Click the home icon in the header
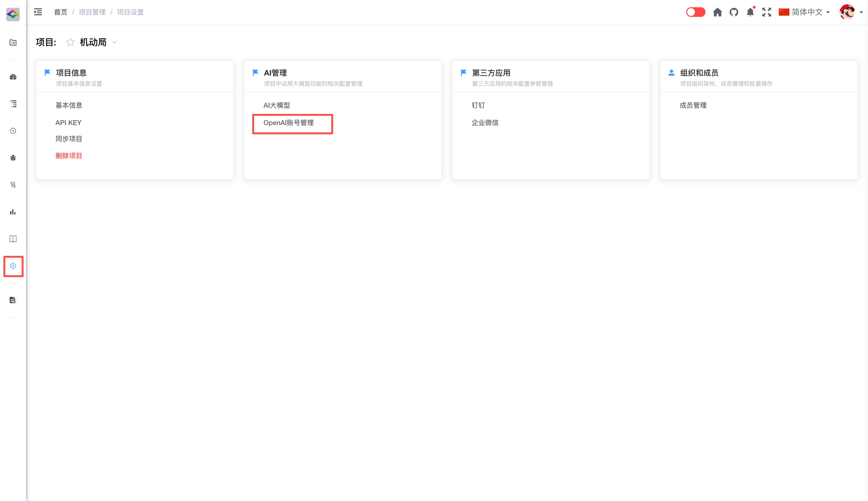Image resolution: width=868 pixels, height=501 pixels. 717,12
